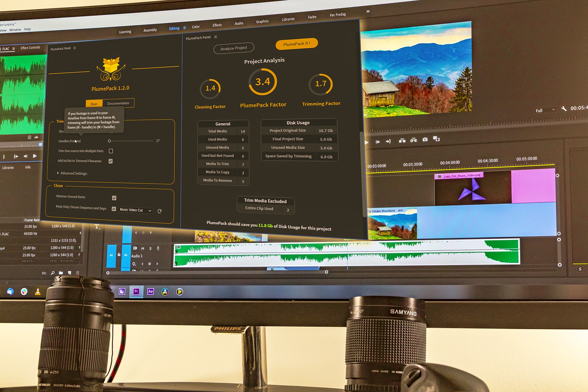
Task: Switch to the Effects workspace
Action: pyautogui.click(x=217, y=25)
